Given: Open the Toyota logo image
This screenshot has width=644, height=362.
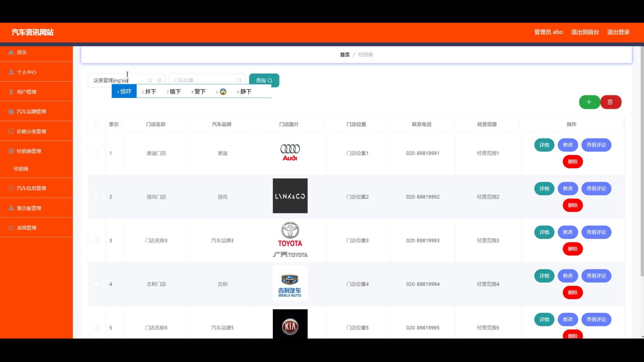Looking at the screenshot, I should pos(290,240).
